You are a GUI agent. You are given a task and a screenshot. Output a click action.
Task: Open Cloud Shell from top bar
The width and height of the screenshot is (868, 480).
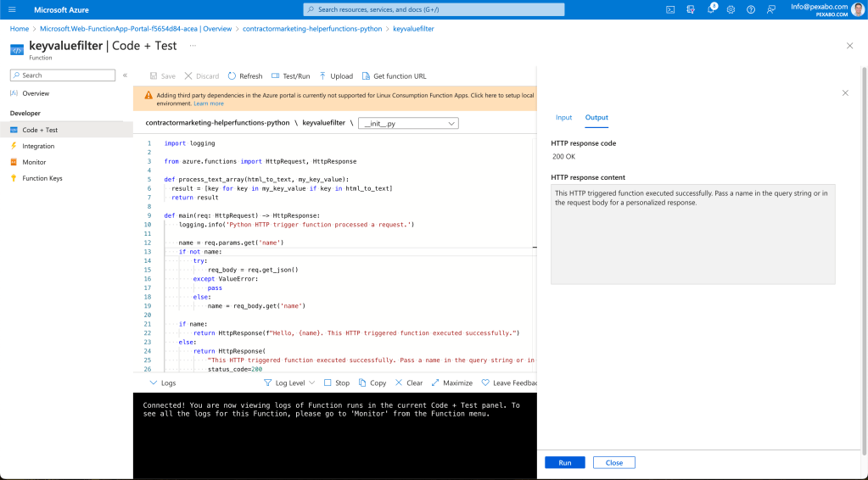pyautogui.click(x=670, y=10)
